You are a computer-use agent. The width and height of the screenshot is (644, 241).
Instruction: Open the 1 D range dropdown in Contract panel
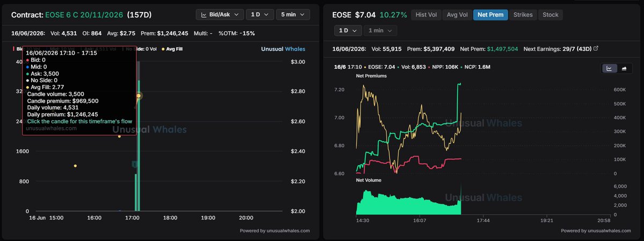click(260, 14)
